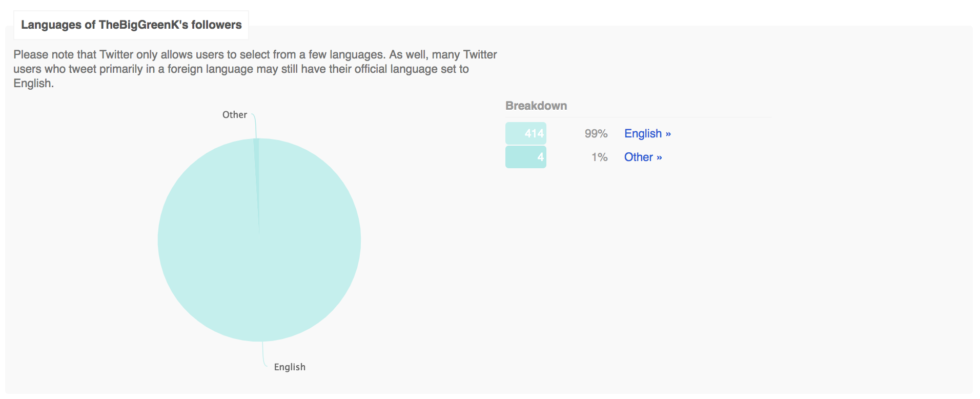
Task: Click the double-arrow after English link
Action: (668, 134)
